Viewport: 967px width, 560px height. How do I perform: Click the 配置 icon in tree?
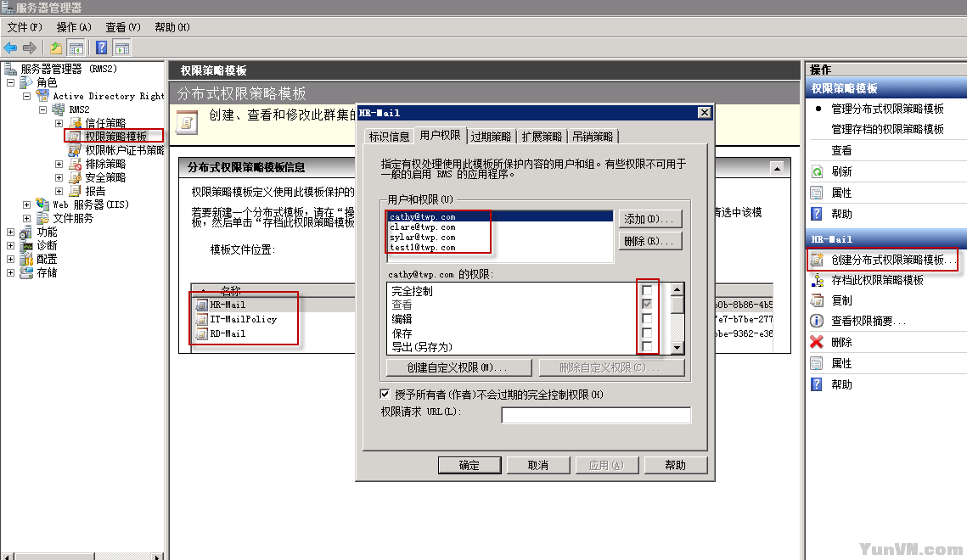[x=26, y=259]
